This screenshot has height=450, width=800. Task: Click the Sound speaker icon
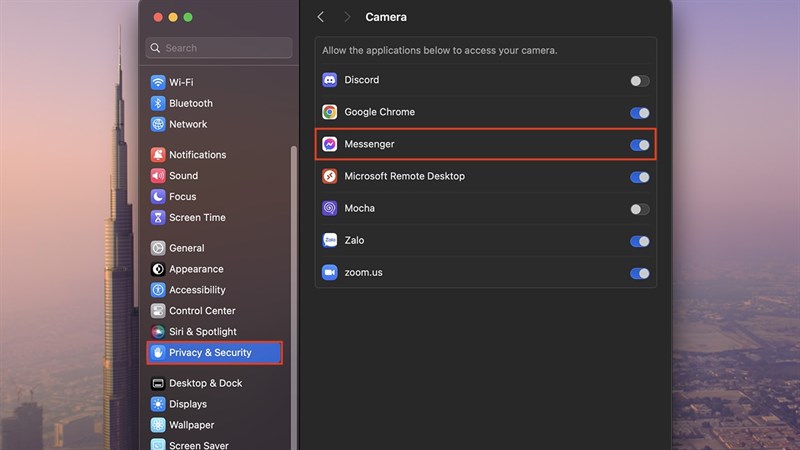(158, 176)
